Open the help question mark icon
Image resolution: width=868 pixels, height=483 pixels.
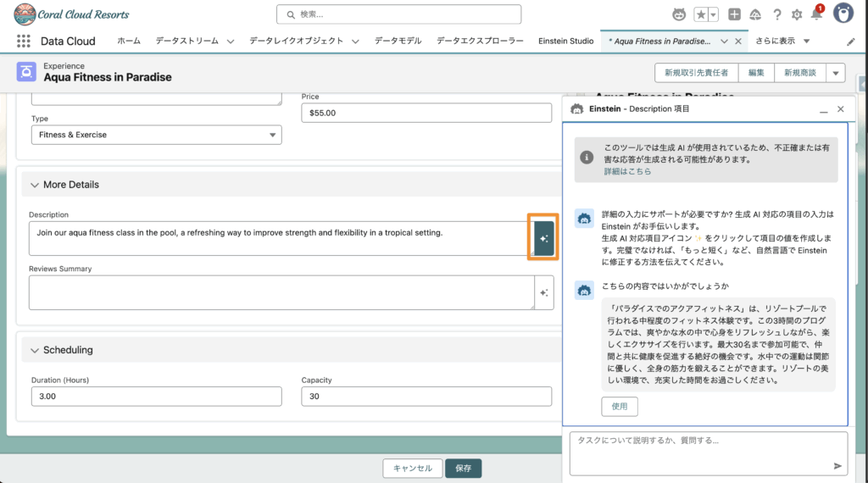[x=776, y=14]
